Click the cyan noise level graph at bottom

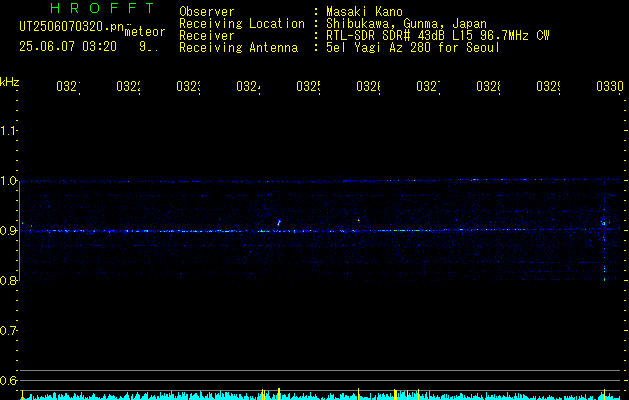click(x=321, y=396)
